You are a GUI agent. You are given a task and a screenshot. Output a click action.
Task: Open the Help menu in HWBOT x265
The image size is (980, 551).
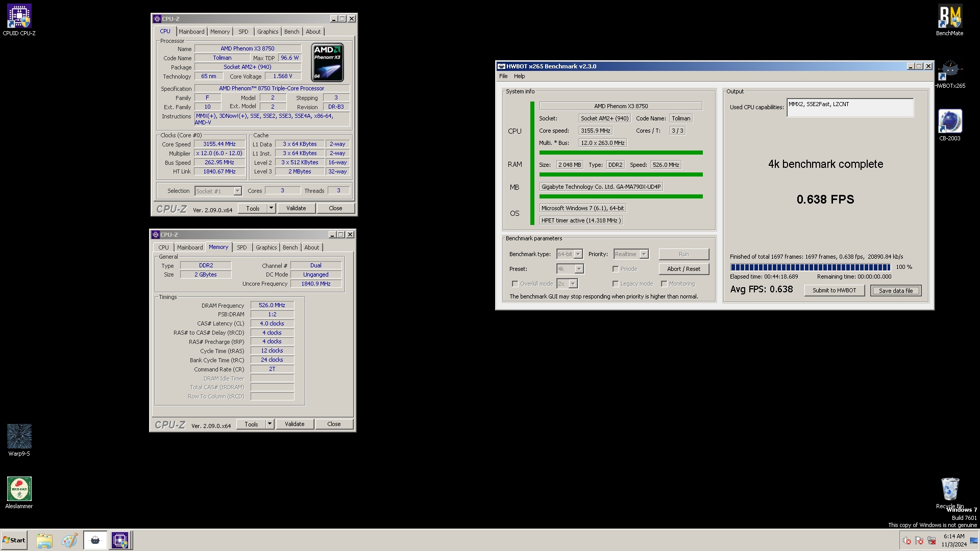click(519, 76)
